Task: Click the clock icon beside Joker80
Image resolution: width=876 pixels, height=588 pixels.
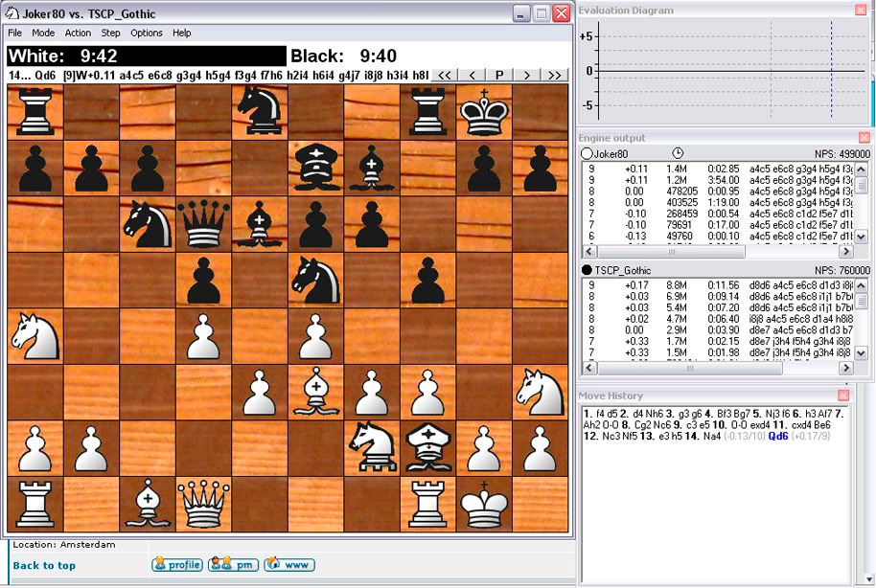Action: click(679, 153)
